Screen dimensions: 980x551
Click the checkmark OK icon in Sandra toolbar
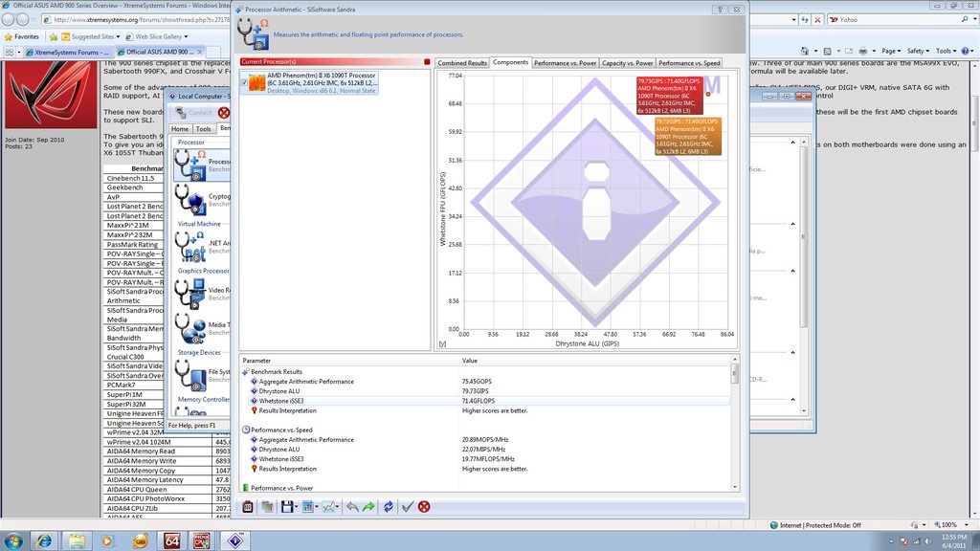(408, 507)
